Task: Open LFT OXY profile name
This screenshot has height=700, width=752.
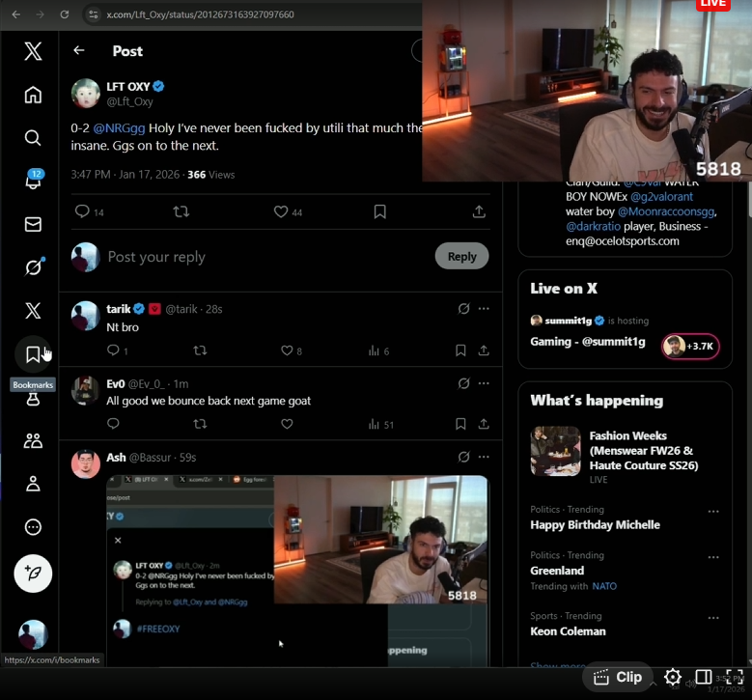Action: (x=128, y=87)
